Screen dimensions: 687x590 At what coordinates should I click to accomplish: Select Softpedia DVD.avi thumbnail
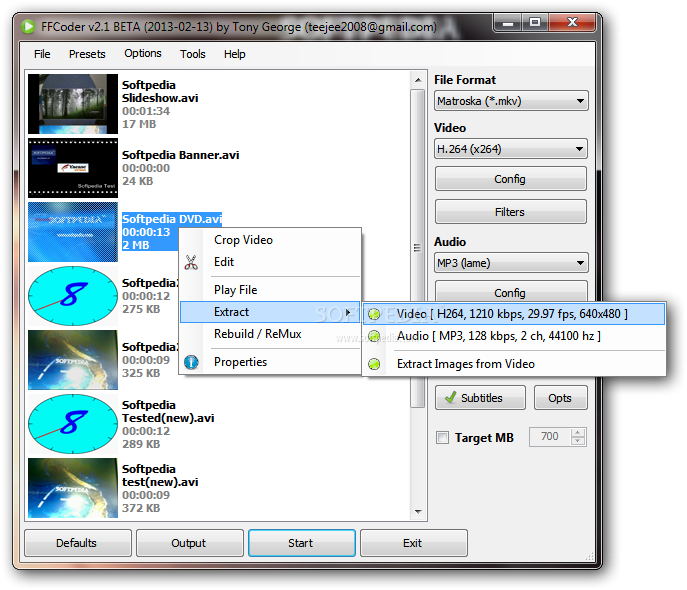[x=73, y=232]
